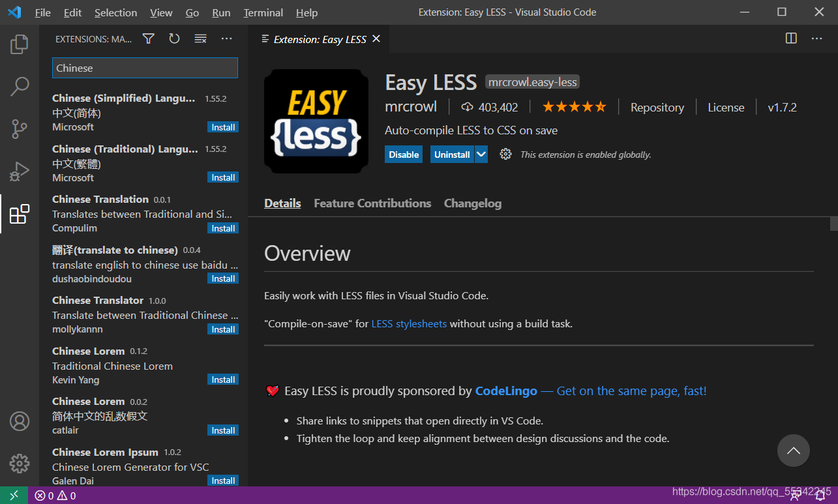Open Extensions sidebar more actions menu

[x=226, y=39]
